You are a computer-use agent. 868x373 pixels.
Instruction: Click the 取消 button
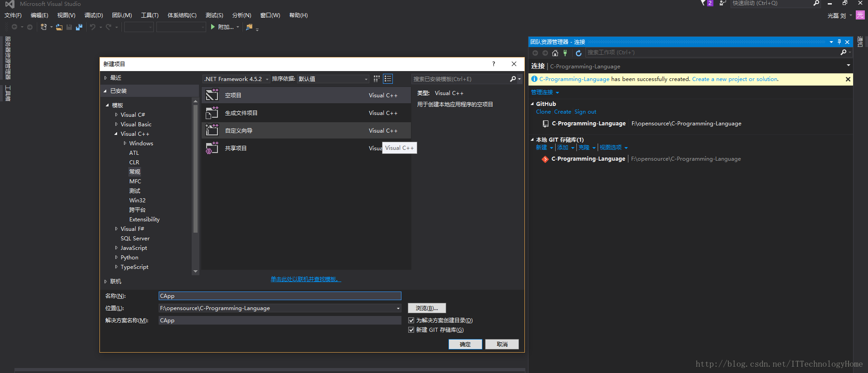click(x=502, y=344)
